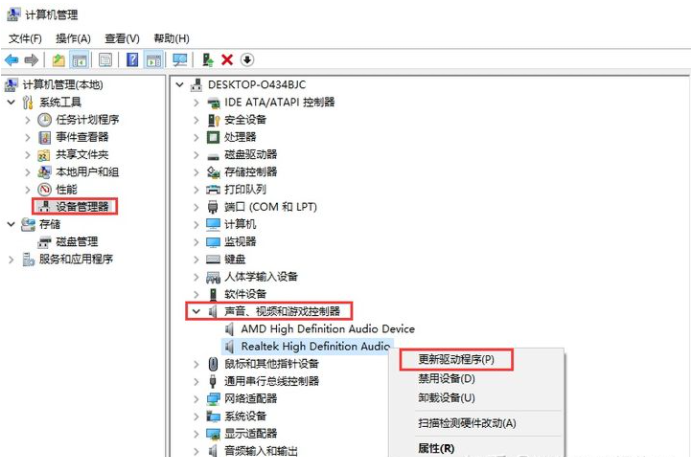Select 设备管理器 in the left tree

[75, 207]
